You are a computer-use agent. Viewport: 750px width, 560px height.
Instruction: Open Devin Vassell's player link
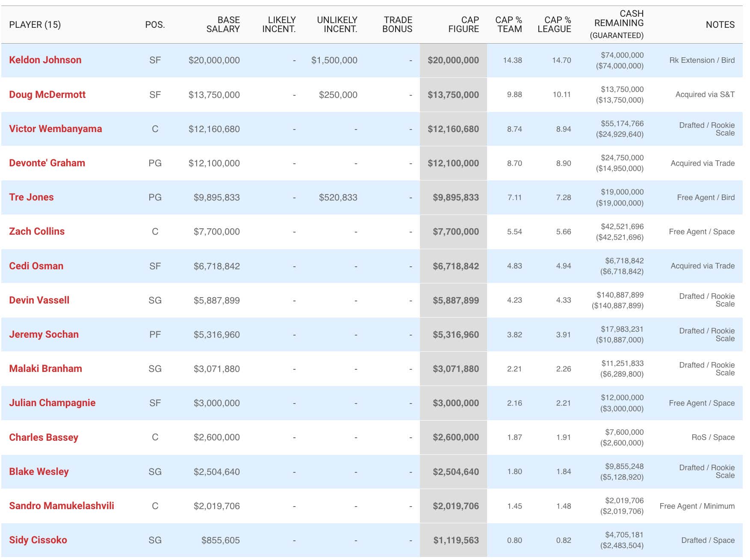coord(39,300)
